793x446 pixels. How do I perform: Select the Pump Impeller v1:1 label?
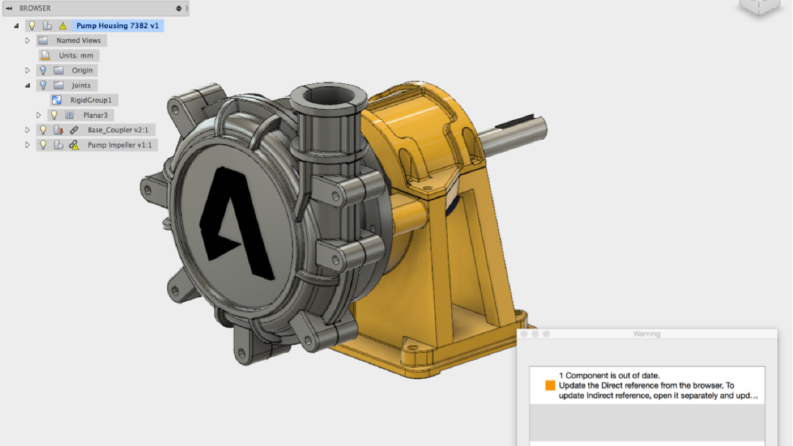coord(119,145)
